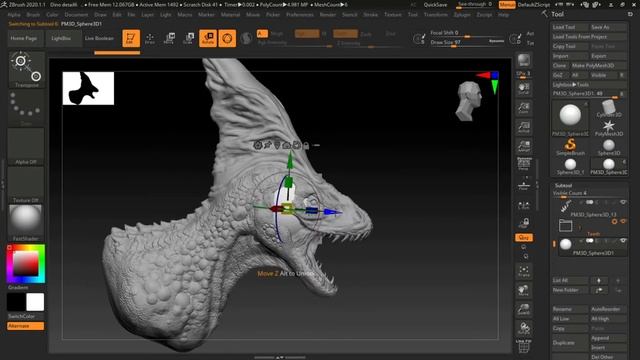Toggle the PolyF Line Fill icon
Viewport: 640px width, 360px height.
(x=524, y=346)
